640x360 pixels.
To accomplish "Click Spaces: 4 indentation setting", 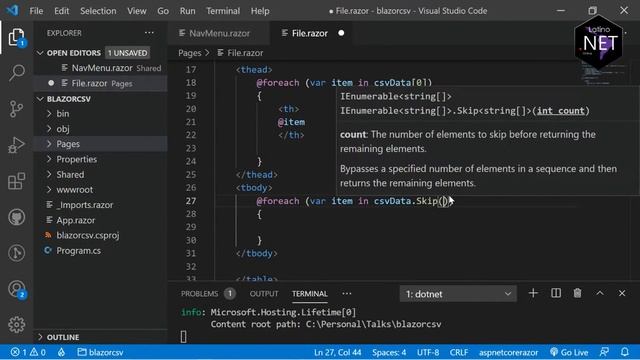I will coord(389,352).
